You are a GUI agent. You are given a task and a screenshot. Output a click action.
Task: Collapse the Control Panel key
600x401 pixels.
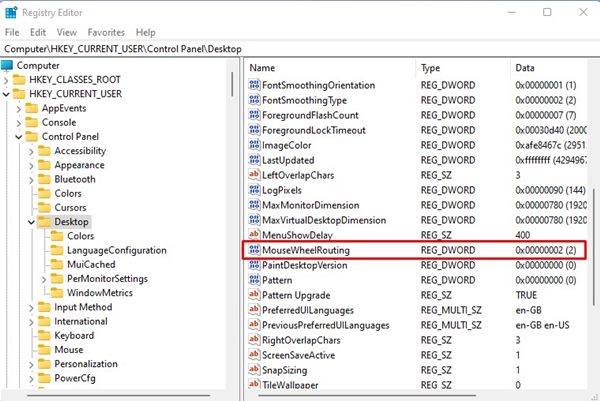click(x=19, y=137)
